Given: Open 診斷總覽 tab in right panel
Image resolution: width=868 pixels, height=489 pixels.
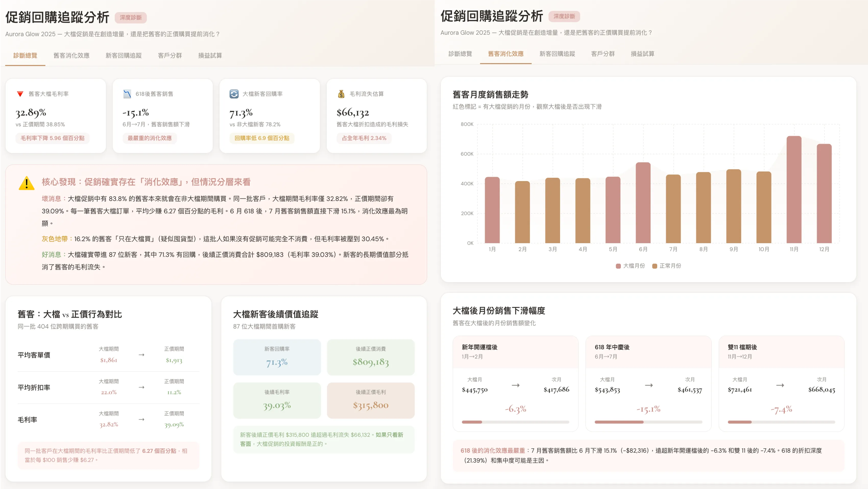Looking at the screenshot, I should click(460, 54).
